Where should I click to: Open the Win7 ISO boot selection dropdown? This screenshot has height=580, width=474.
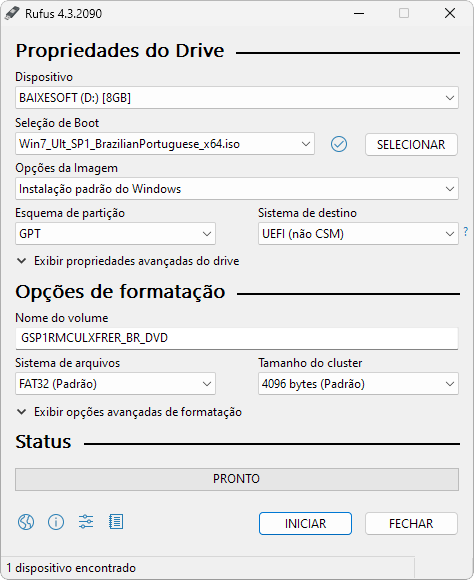coord(165,144)
